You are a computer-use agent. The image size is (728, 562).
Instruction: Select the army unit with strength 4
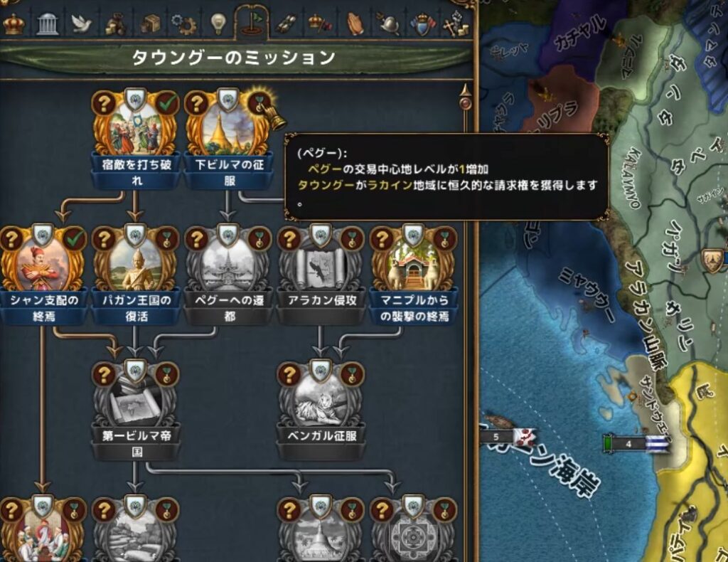pyautogui.click(x=637, y=444)
